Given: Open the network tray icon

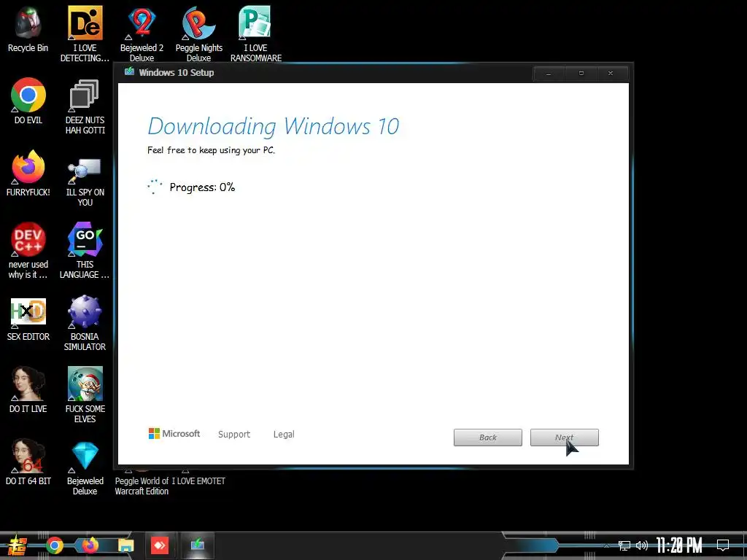Looking at the screenshot, I should pos(624,545).
